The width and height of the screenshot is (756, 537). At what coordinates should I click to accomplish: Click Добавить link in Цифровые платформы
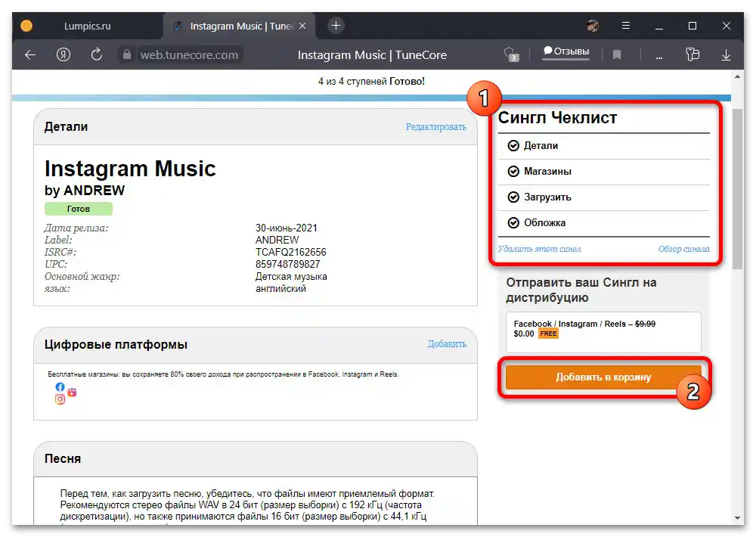click(x=447, y=344)
